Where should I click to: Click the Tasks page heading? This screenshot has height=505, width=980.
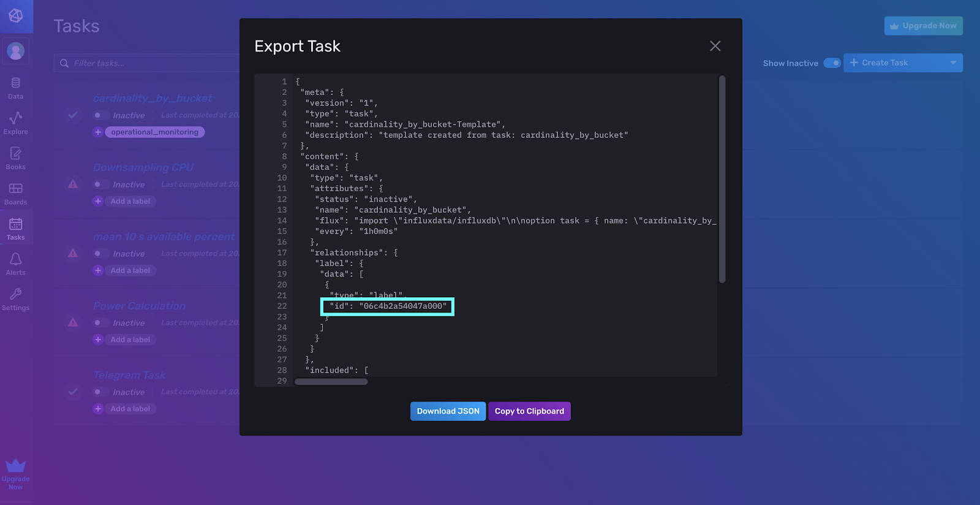[77, 26]
